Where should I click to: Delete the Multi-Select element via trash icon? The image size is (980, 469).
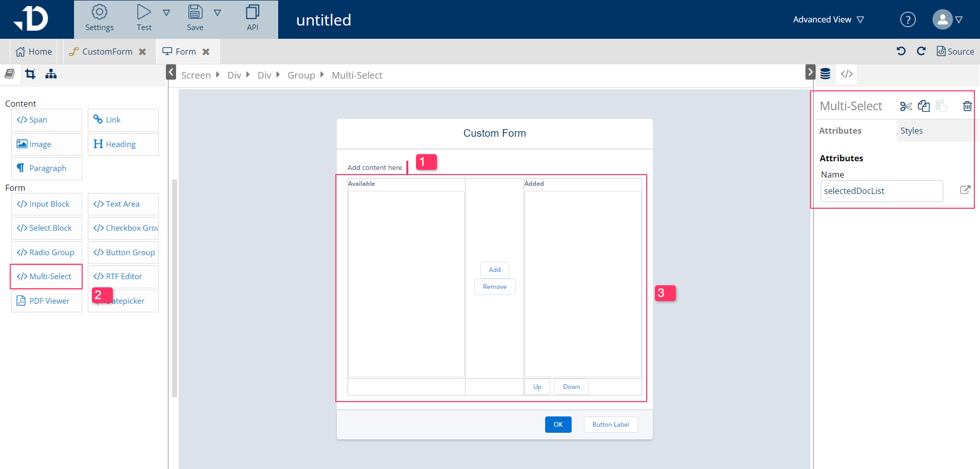968,106
